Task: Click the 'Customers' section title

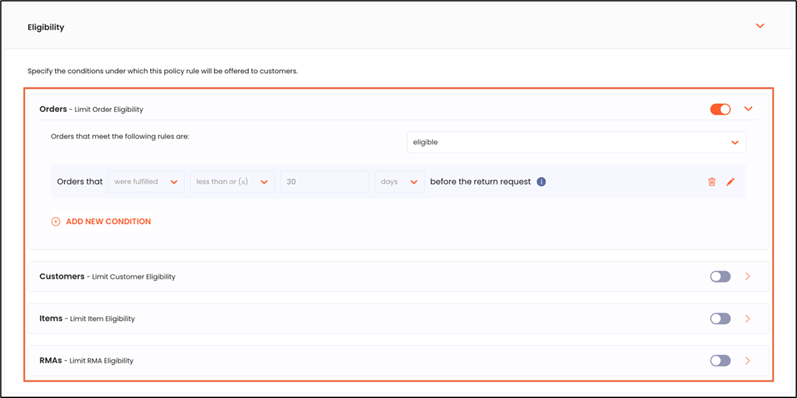Action: point(62,277)
